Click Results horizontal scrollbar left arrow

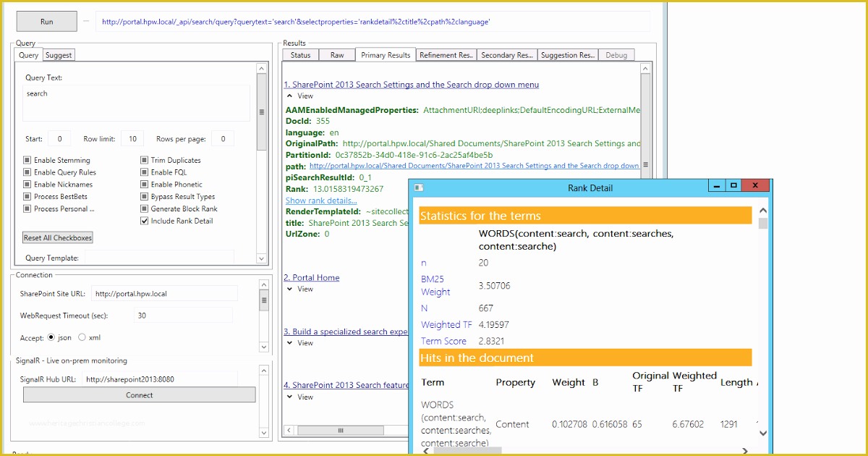click(x=287, y=431)
